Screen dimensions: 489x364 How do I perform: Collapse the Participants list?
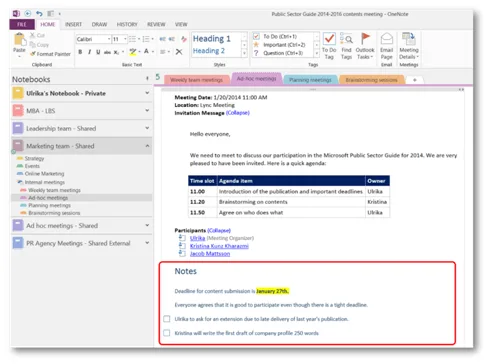[219, 230]
